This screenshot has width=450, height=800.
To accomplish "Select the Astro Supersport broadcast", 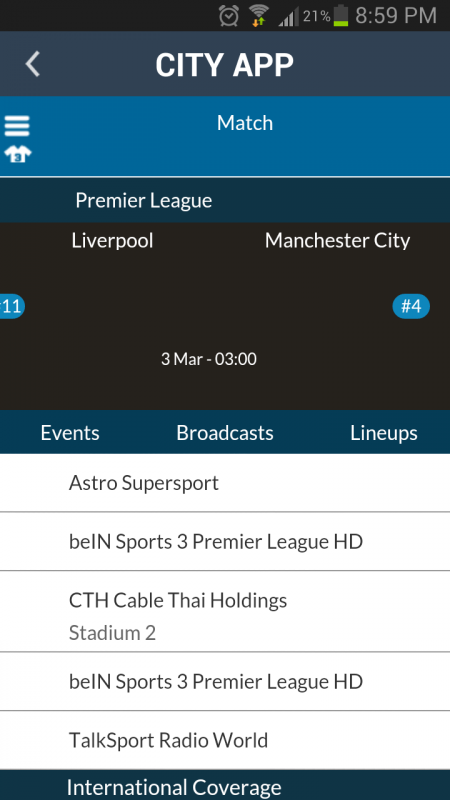I will pos(225,483).
